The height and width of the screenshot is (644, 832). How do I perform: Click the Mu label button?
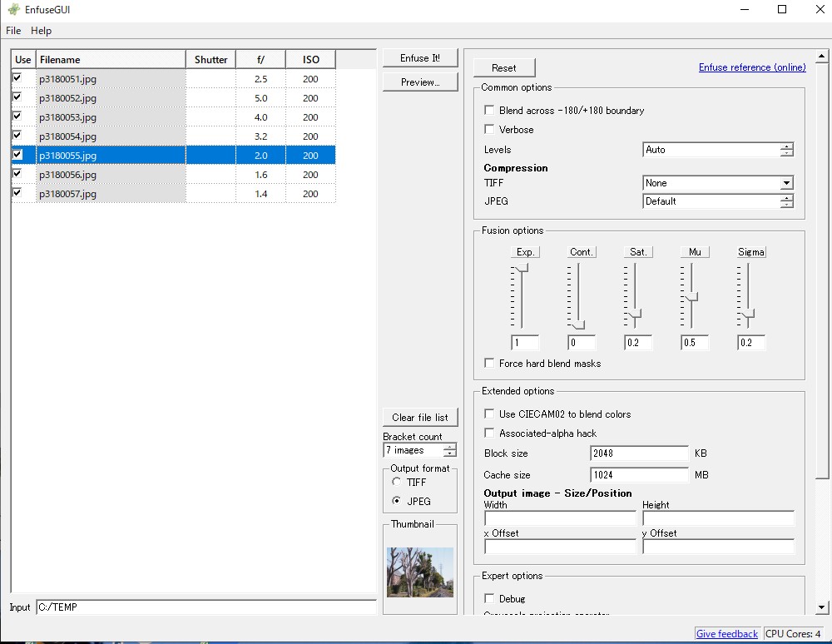click(695, 252)
